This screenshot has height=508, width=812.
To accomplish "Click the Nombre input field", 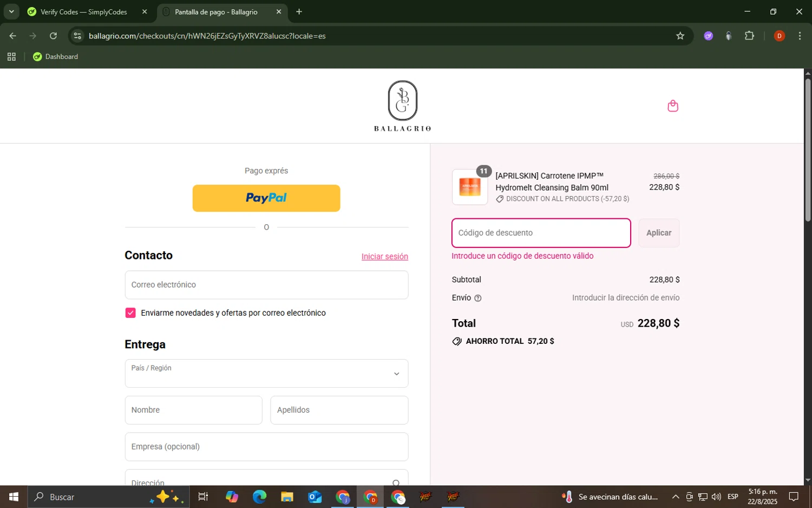I will click(193, 410).
